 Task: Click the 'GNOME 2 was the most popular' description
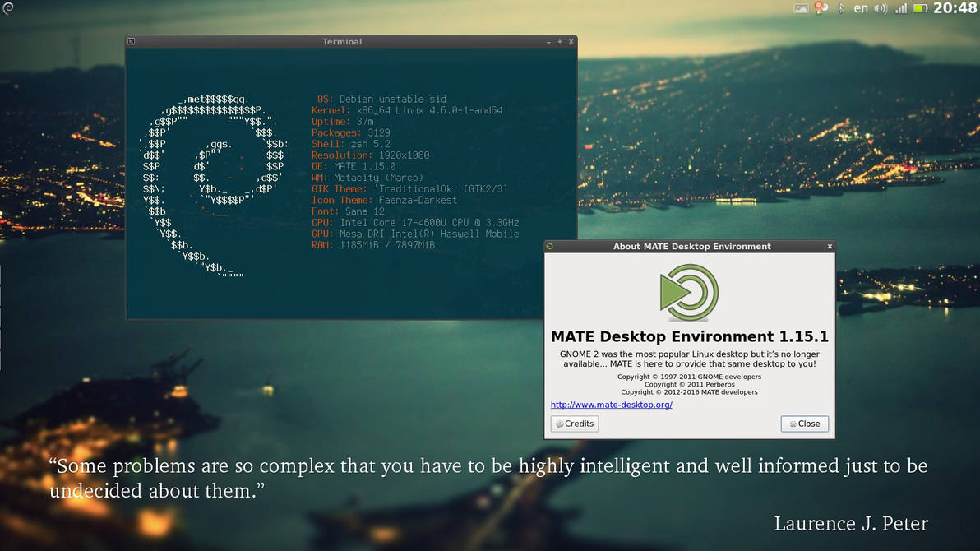pos(690,359)
